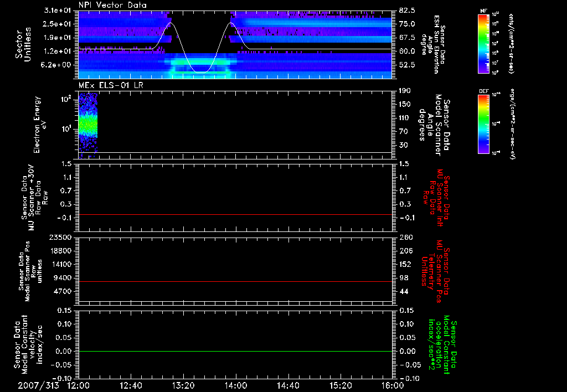567x392 pixels.
Task: Click the "190" scanner angle tick
Action: 405,91
